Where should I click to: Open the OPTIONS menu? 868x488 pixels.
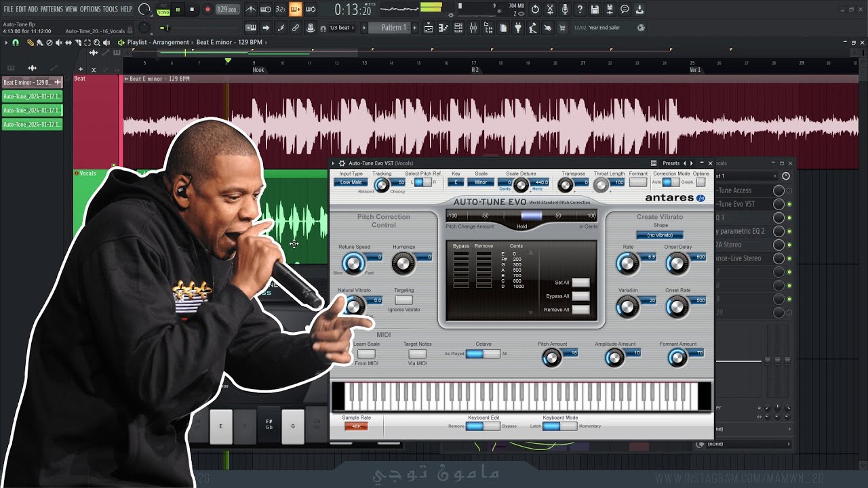tap(90, 9)
